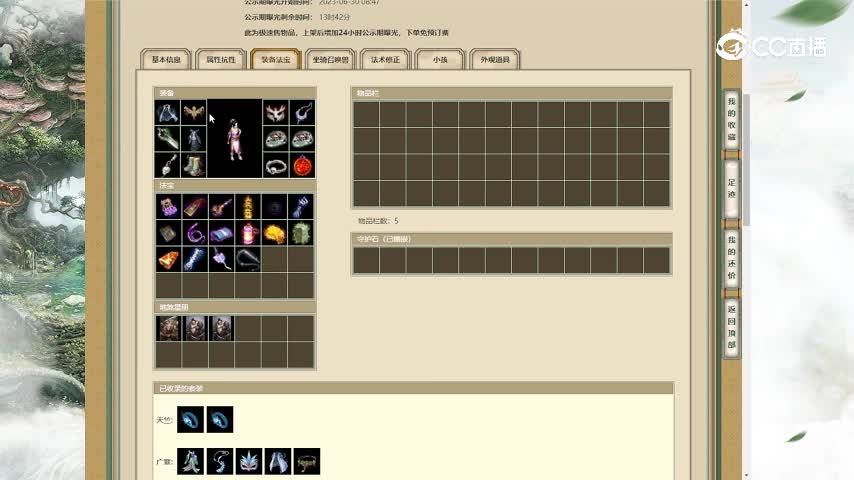Select the dark orb 法宝 icon
Screen dimensions: 854x480
(274, 206)
